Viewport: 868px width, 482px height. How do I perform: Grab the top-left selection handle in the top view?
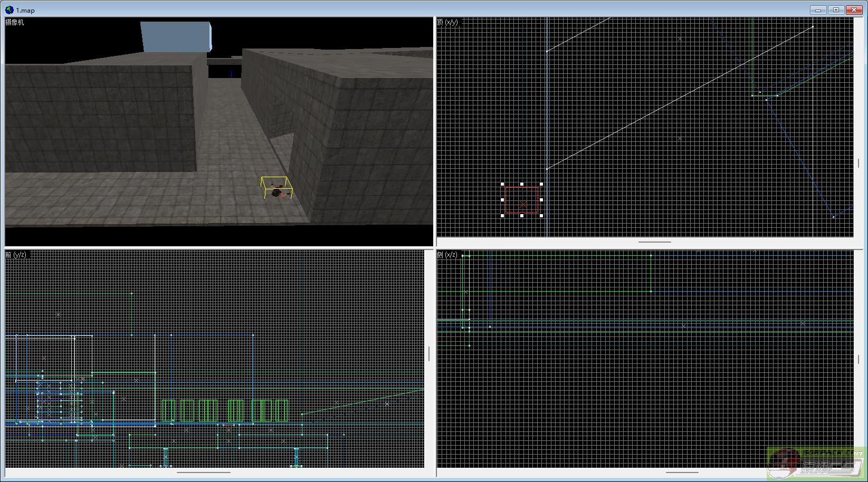coord(502,184)
